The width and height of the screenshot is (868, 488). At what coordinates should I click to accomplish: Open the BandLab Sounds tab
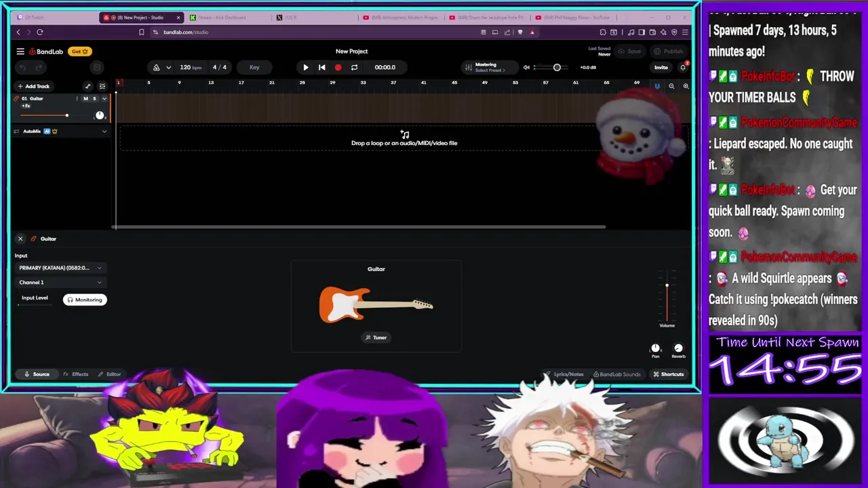(616, 374)
